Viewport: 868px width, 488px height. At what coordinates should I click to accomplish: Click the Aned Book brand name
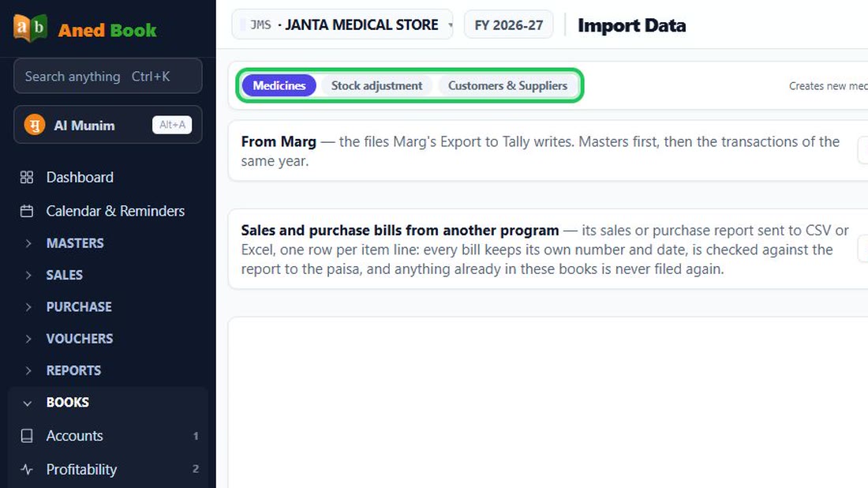point(107,31)
